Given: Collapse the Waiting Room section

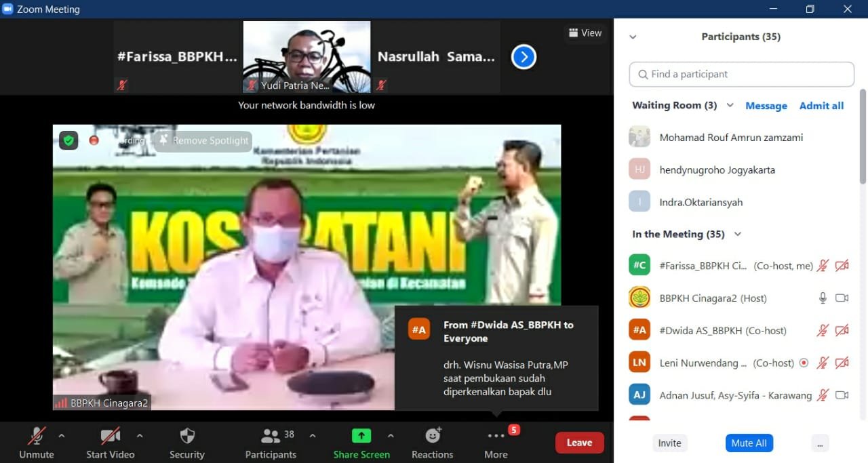Looking at the screenshot, I should [x=730, y=106].
